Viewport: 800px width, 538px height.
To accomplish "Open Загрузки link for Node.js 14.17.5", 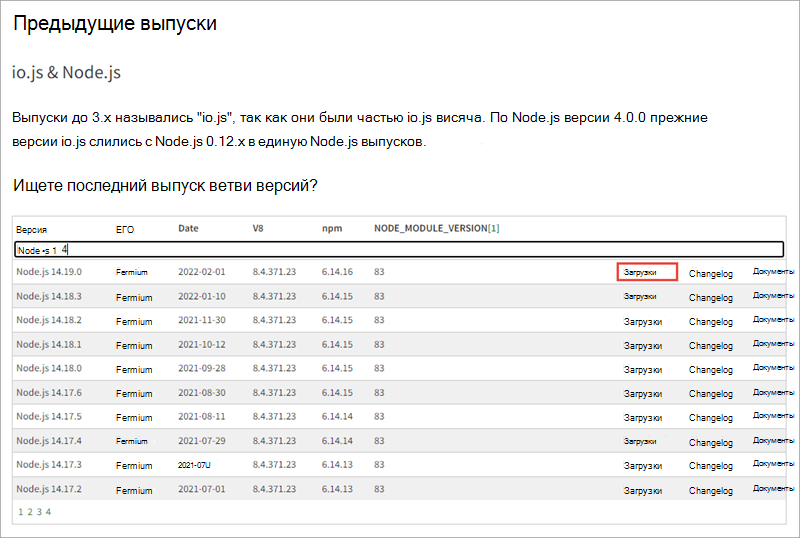I will tap(643, 418).
